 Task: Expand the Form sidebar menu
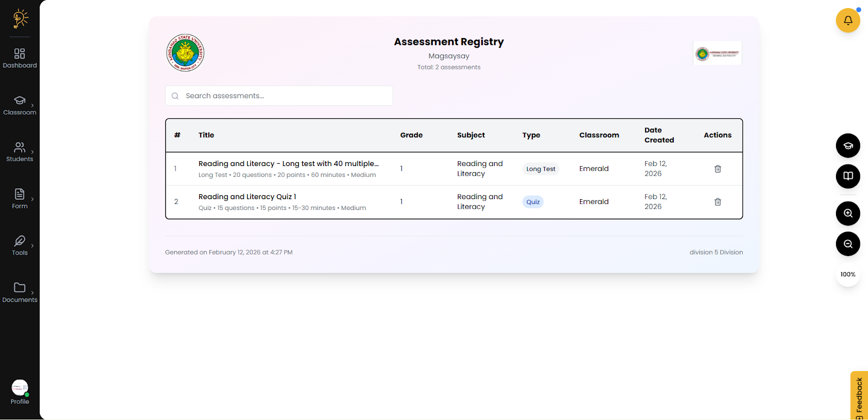click(20, 199)
